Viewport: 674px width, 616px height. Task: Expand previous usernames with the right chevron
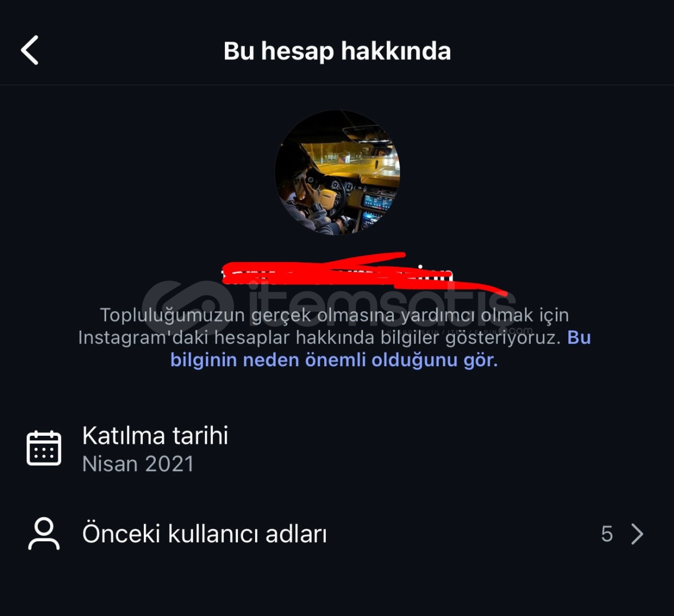click(637, 534)
